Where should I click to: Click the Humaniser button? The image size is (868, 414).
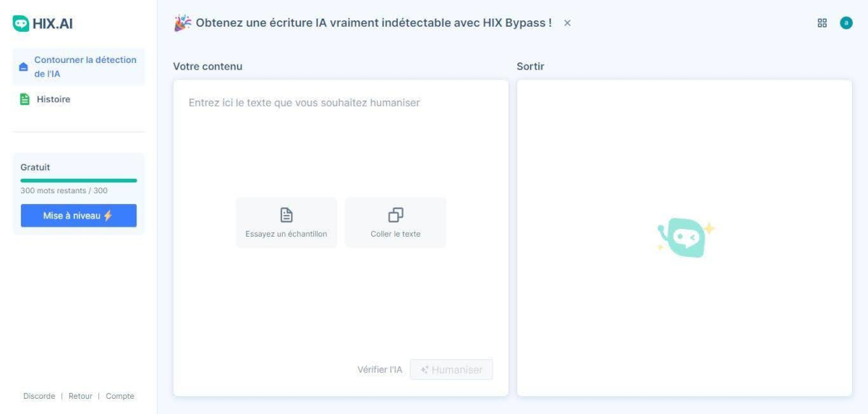451,370
